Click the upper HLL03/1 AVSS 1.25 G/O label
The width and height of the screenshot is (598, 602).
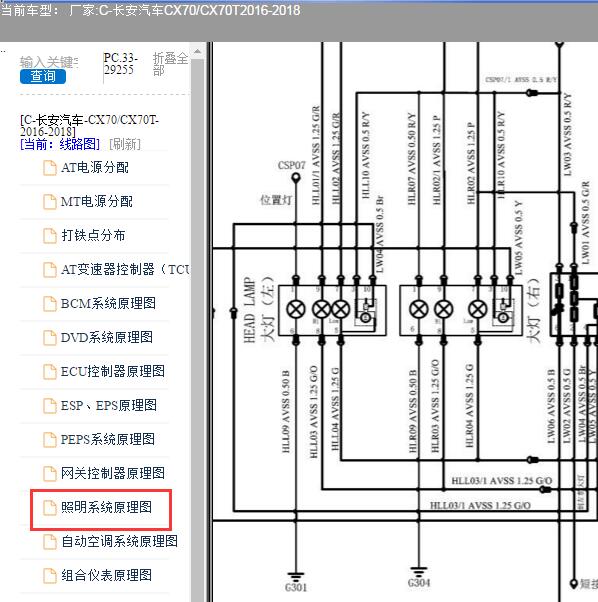point(502,481)
